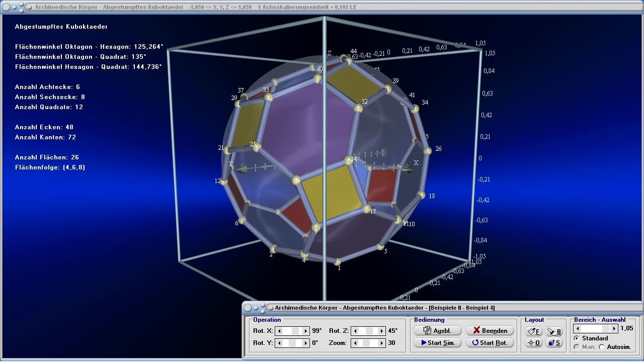Decrease Bereich range with left arrow

coord(578,328)
